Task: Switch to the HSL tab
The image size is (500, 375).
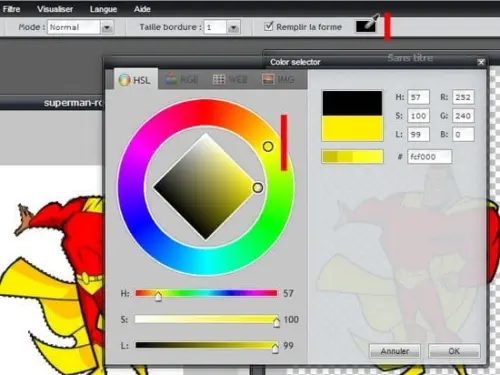Action: coord(136,79)
